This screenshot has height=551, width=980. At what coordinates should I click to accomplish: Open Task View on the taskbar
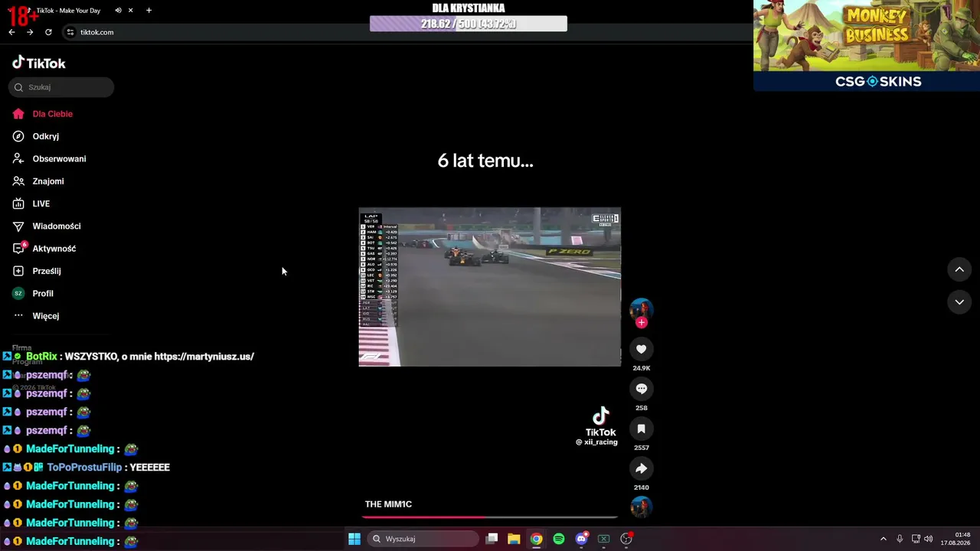[x=492, y=539]
